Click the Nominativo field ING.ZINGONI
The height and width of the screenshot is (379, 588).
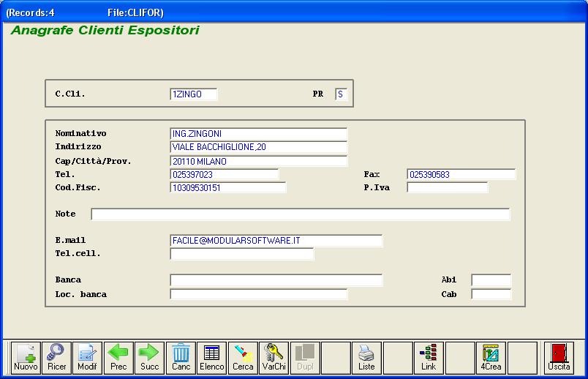tap(259, 134)
